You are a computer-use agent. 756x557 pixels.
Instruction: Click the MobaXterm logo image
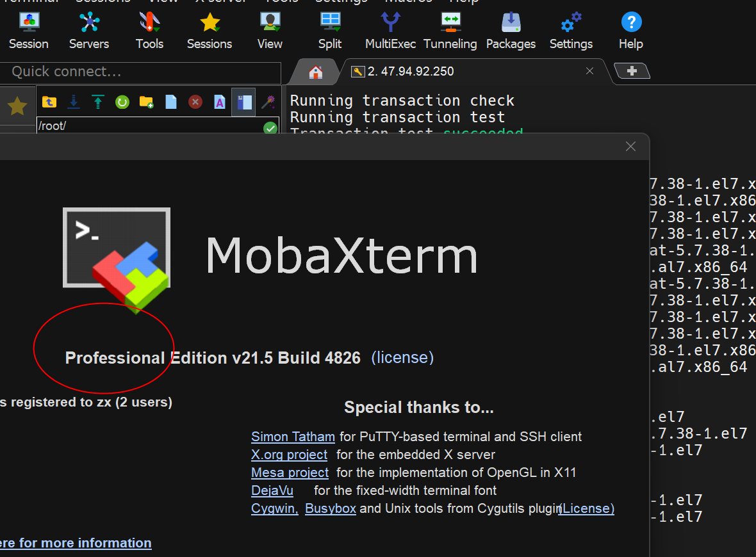pos(117,260)
